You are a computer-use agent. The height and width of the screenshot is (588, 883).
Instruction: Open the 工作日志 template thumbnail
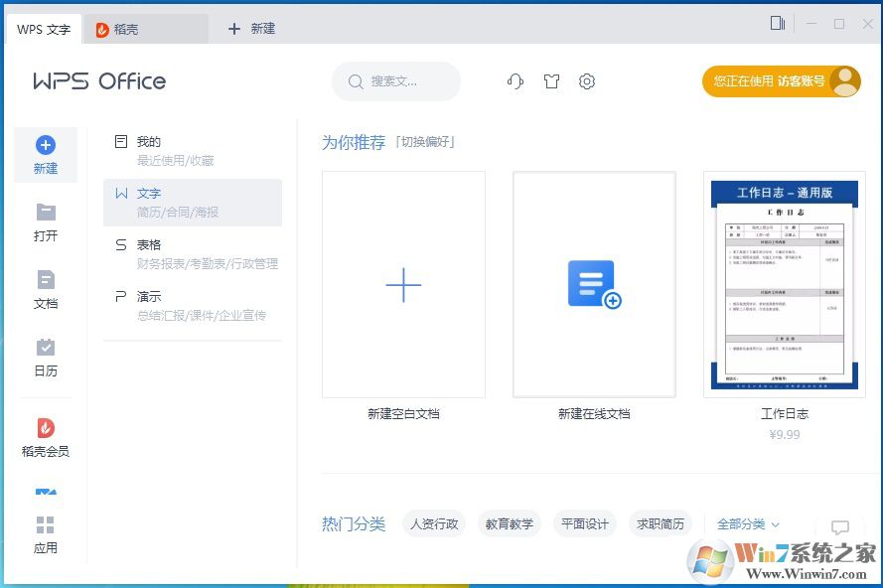(x=785, y=284)
